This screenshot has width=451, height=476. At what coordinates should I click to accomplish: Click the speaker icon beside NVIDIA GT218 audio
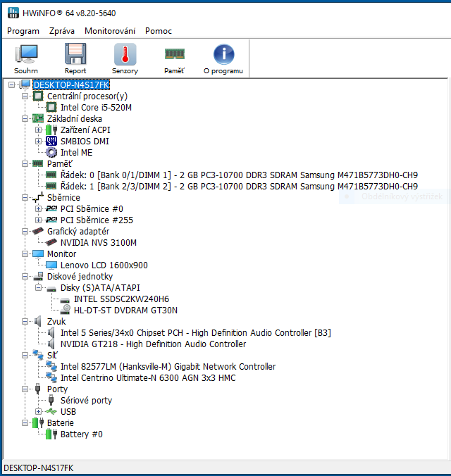(51, 344)
